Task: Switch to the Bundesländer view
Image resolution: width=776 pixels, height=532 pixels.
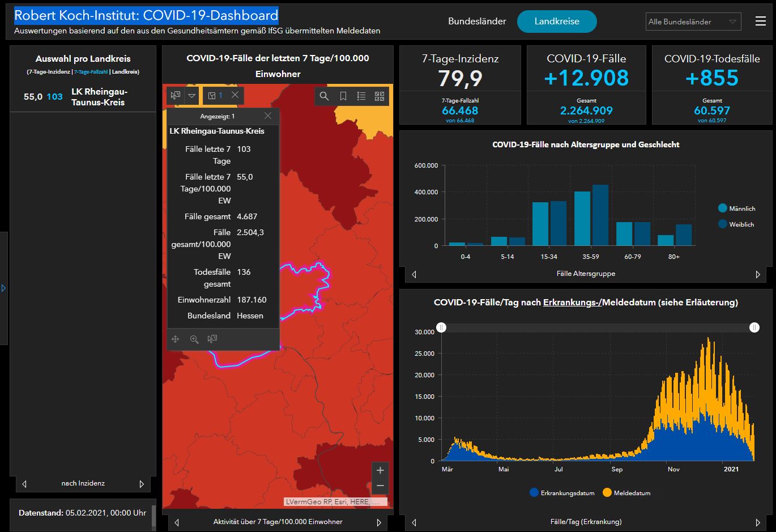Action: pyautogui.click(x=477, y=22)
